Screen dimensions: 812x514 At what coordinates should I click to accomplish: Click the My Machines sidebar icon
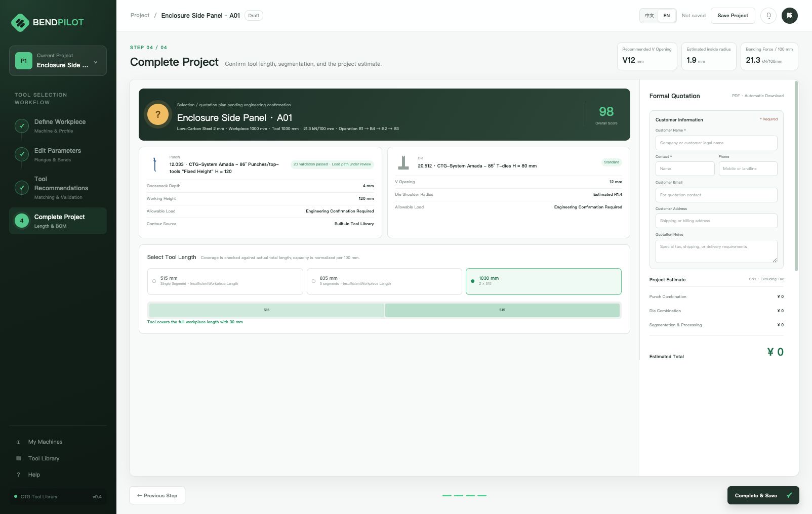click(x=19, y=442)
